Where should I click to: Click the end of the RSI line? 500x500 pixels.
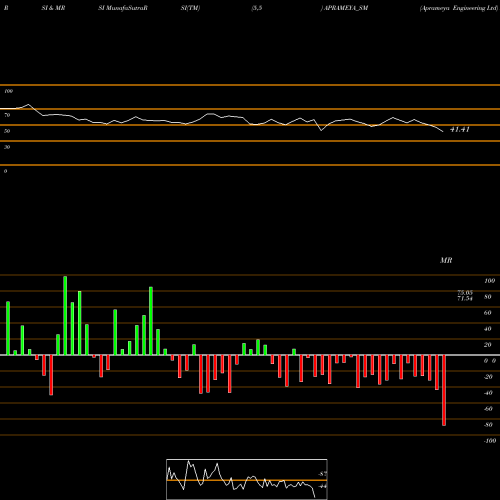pos(443,132)
